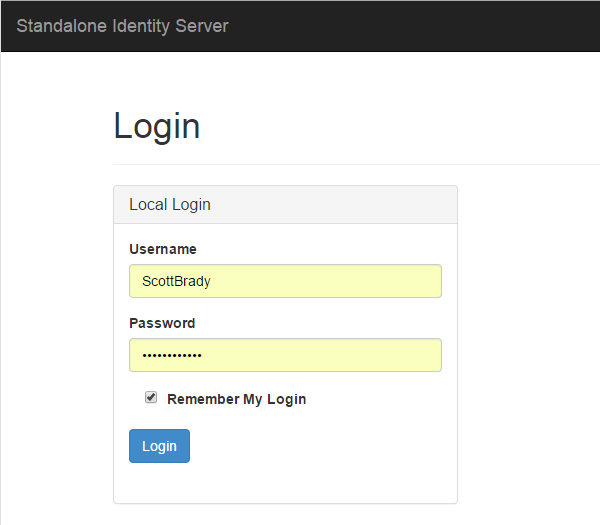Click the Username label text
Image resolution: width=600 pixels, height=525 pixels.
coord(163,249)
